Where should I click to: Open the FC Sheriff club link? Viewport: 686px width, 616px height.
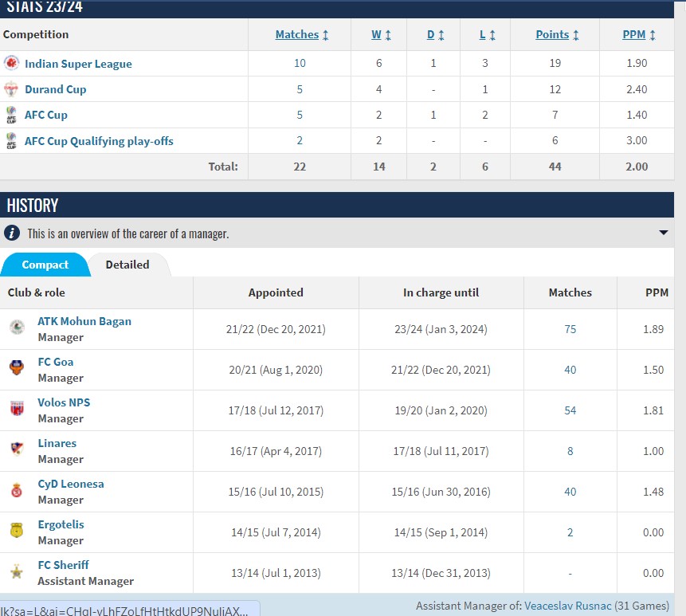tap(63, 565)
